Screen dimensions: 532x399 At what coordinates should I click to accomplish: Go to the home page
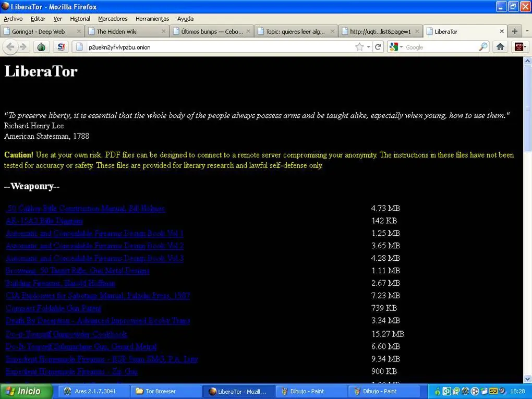click(500, 47)
